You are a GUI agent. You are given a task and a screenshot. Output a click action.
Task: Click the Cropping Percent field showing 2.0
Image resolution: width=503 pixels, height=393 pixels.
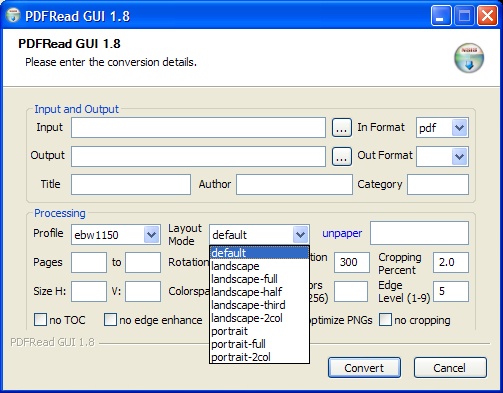click(x=451, y=262)
